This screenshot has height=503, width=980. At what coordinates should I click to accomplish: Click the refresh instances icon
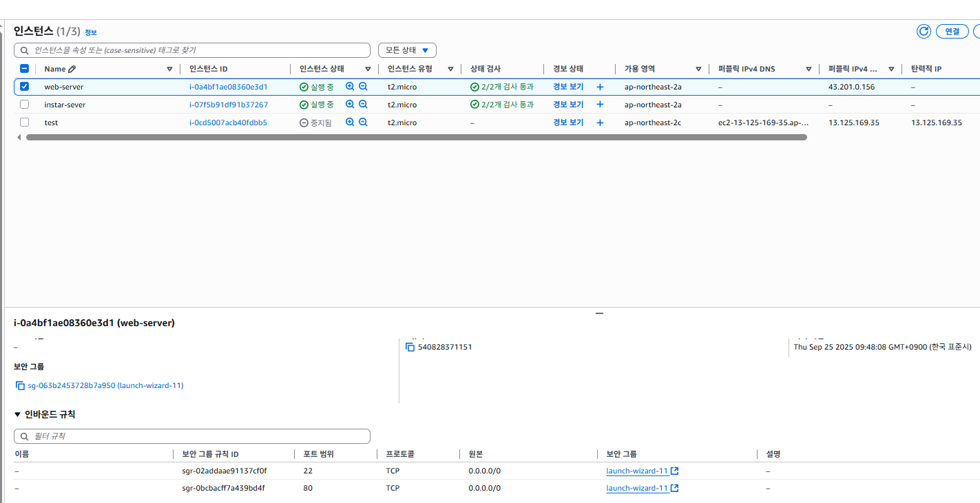(924, 31)
